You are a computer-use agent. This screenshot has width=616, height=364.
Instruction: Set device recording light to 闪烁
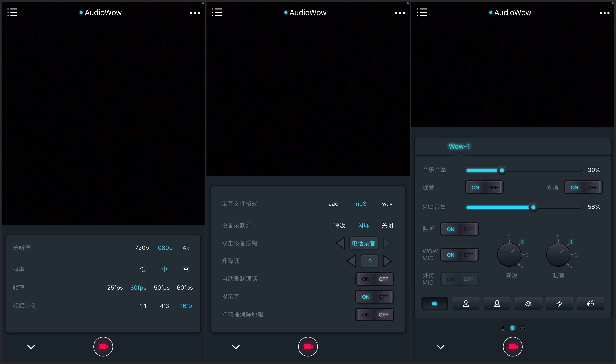(x=363, y=225)
